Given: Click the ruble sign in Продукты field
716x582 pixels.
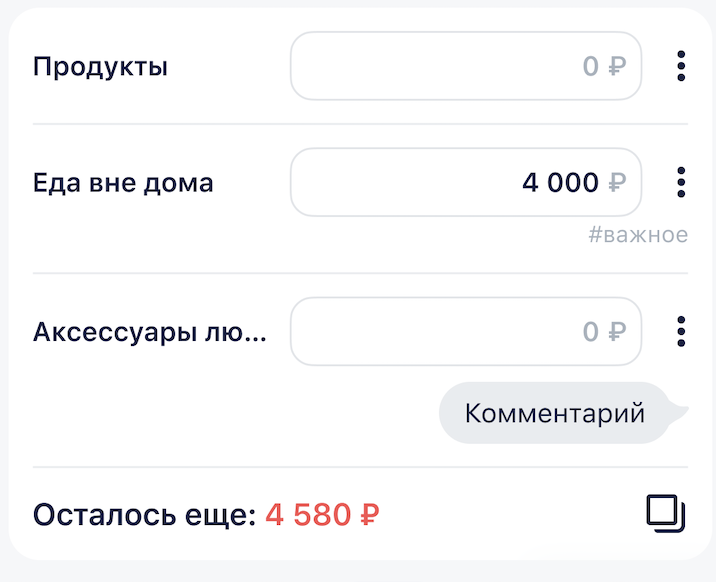Looking at the screenshot, I should 617,67.
